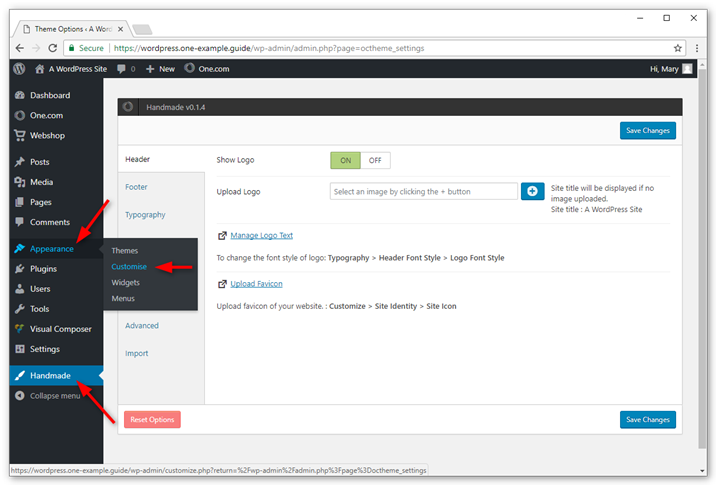The width and height of the screenshot is (716, 485).
Task: Click the Upload Logo image field
Action: click(x=424, y=191)
